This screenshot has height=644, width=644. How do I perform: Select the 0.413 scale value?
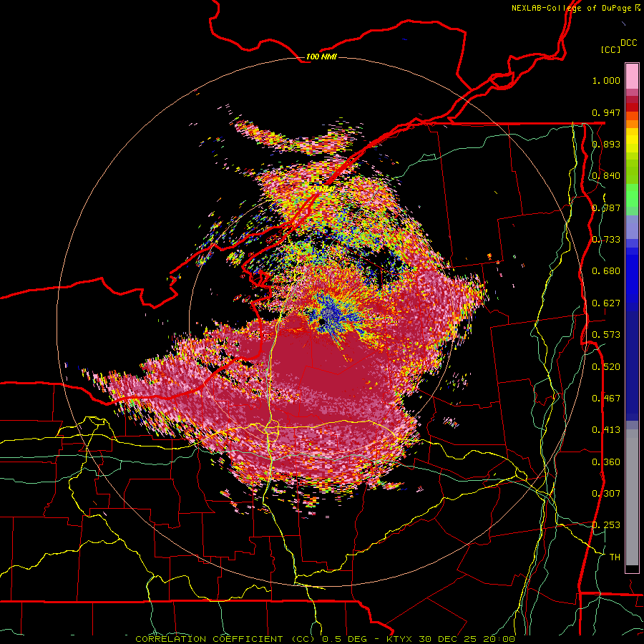(606, 430)
